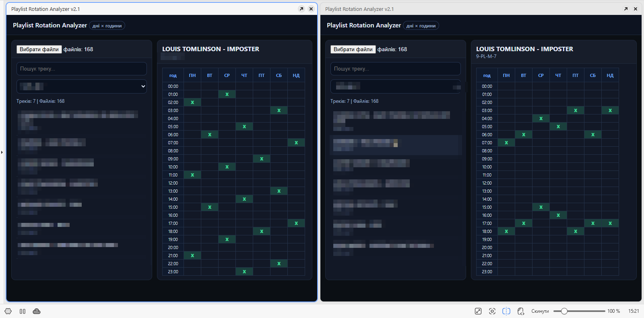This screenshot has height=318, width=644.
Task: Focus the 'Пошук треку...' search in left panel
Action: tap(82, 69)
